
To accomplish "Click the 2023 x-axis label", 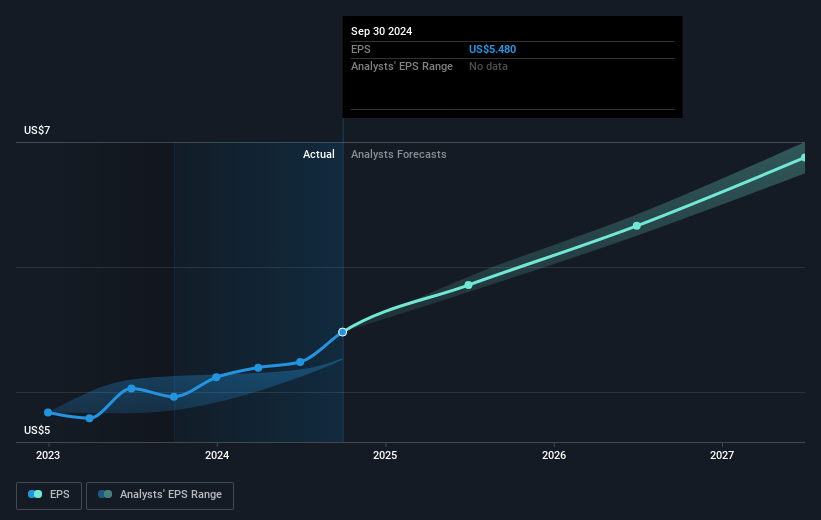I will [x=48, y=455].
